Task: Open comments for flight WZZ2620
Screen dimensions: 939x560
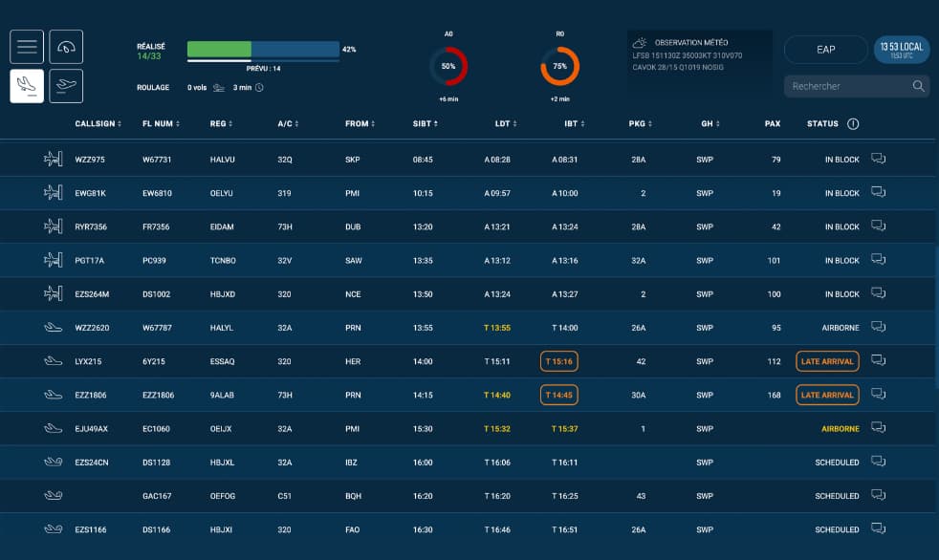Action: [878, 327]
